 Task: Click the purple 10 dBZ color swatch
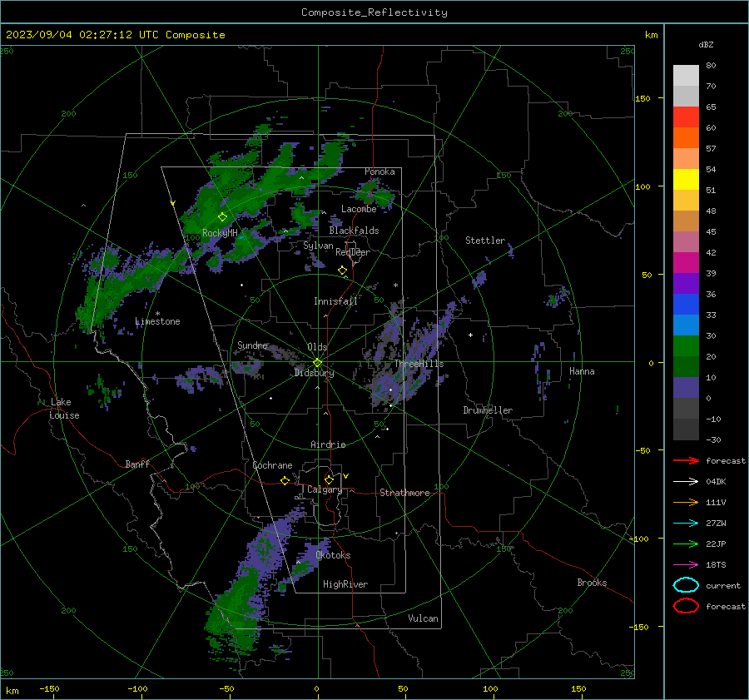(x=686, y=388)
